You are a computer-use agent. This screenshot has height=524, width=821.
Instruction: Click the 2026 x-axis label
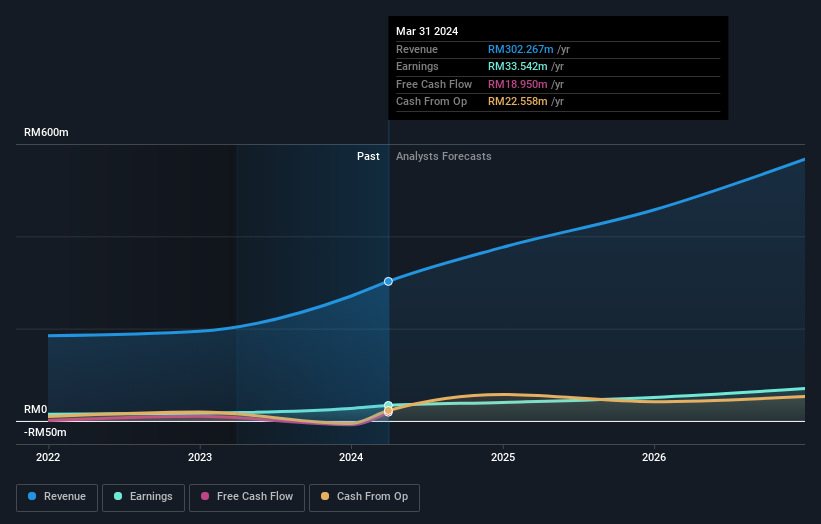[x=654, y=457]
